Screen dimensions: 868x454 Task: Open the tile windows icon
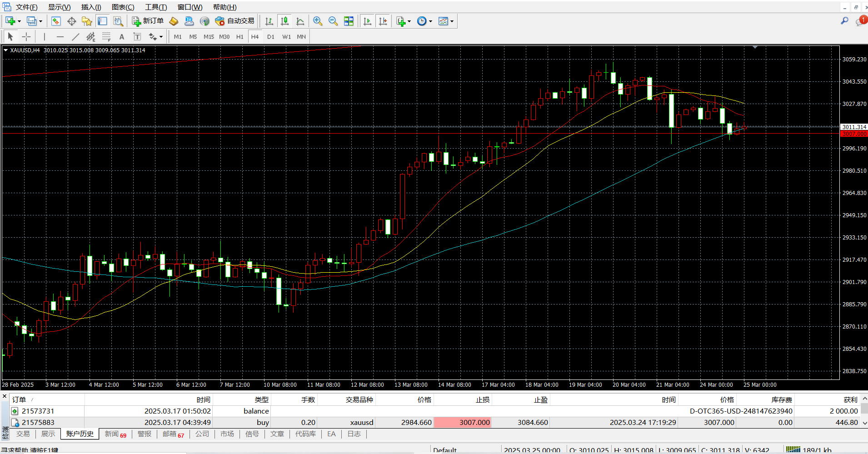click(x=349, y=21)
